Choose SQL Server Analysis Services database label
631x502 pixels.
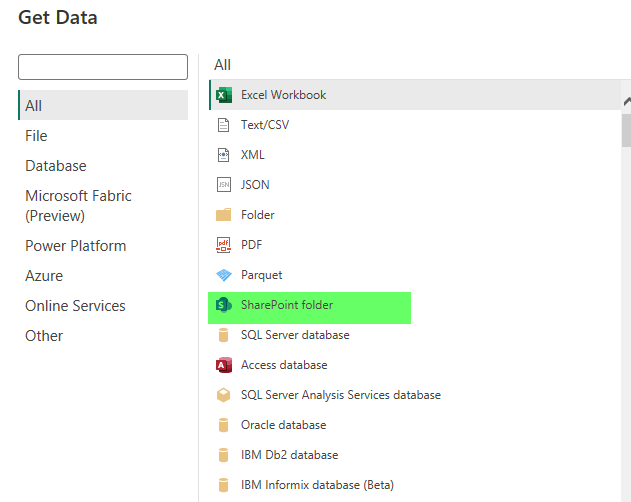click(340, 395)
